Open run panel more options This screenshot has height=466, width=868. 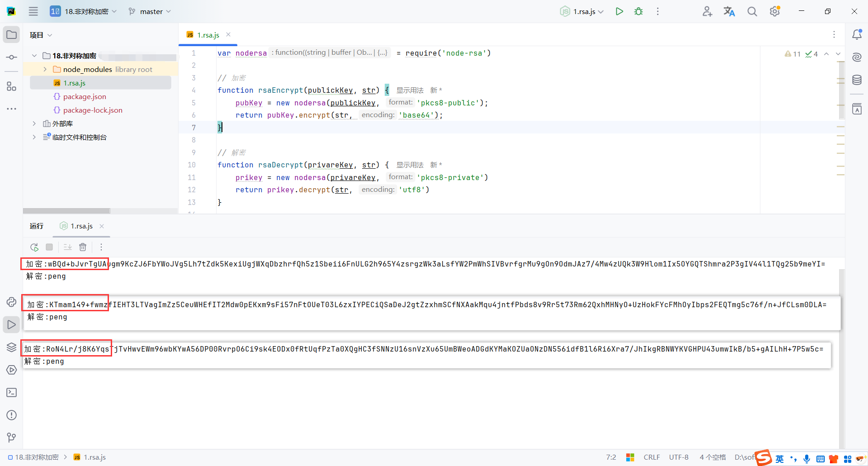point(101,247)
